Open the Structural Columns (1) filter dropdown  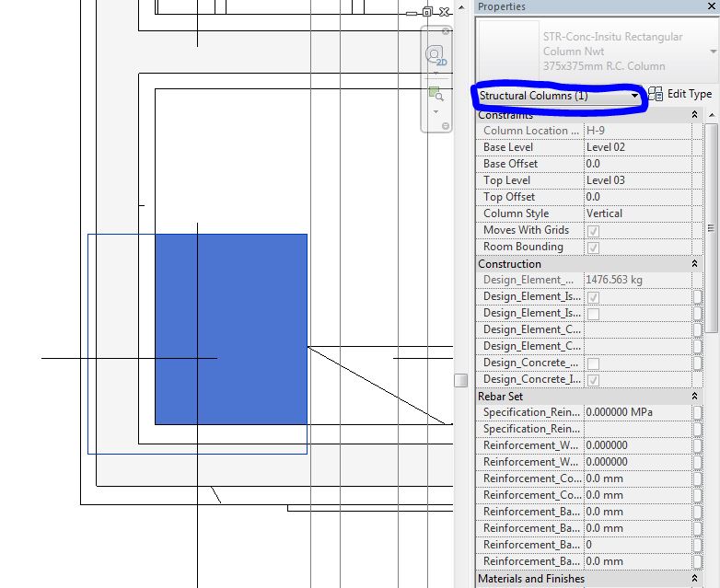click(559, 96)
